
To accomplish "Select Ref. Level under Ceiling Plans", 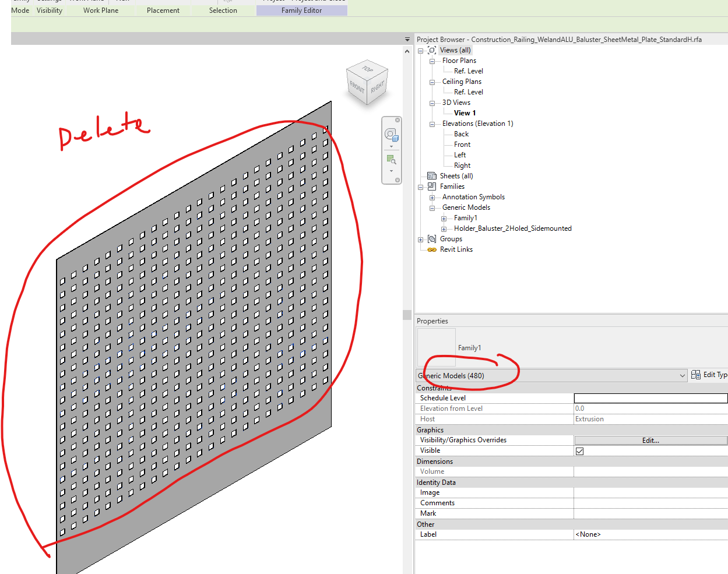I will [469, 92].
